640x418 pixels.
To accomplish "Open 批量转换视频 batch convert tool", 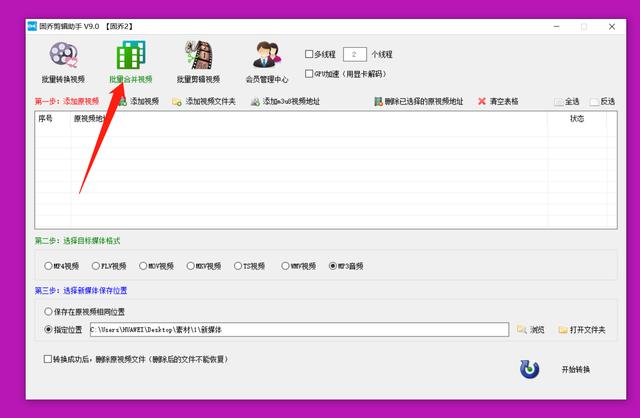I will pos(63,62).
